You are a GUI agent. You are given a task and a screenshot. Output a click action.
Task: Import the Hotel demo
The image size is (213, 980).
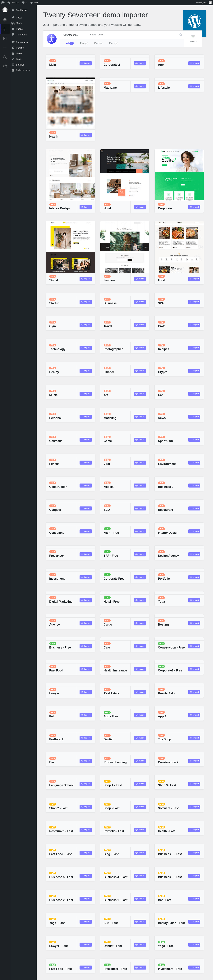click(x=140, y=207)
